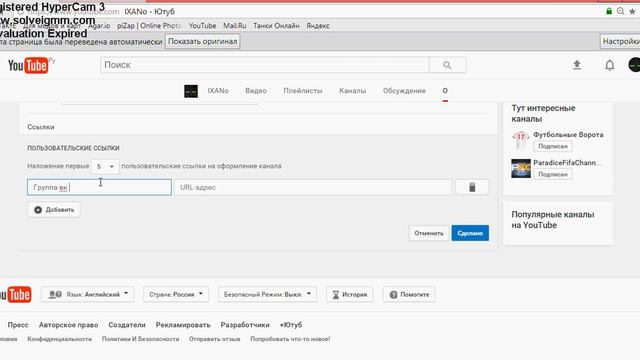Open the account avatar menu
This screenshot has width=640, height=360.
click(x=634, y=65)
